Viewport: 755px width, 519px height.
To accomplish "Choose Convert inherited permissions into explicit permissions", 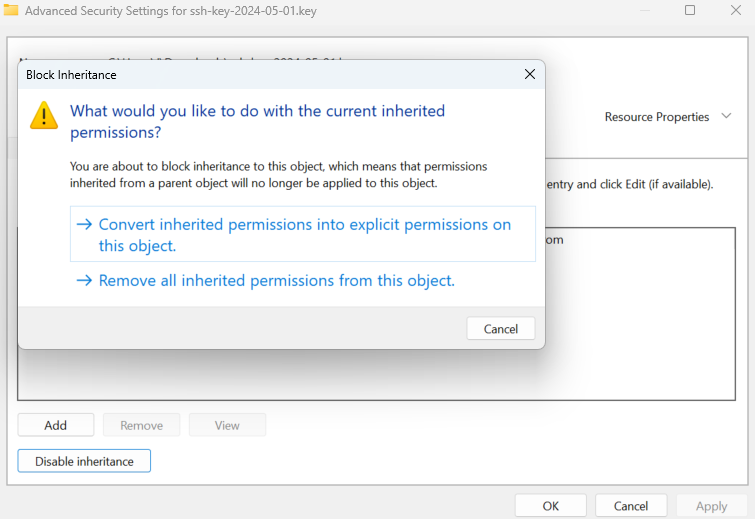I will [302, 234].
